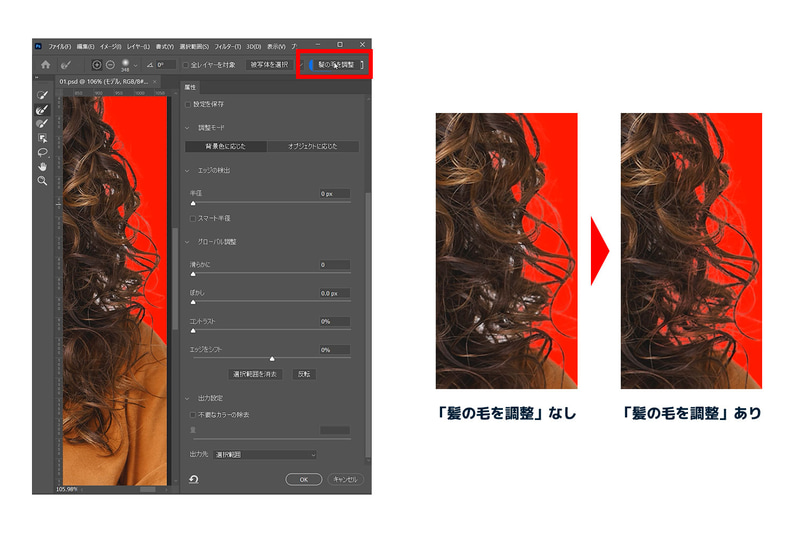
Task: Click the ぼかし slider handle
Action: coord(193,302)
